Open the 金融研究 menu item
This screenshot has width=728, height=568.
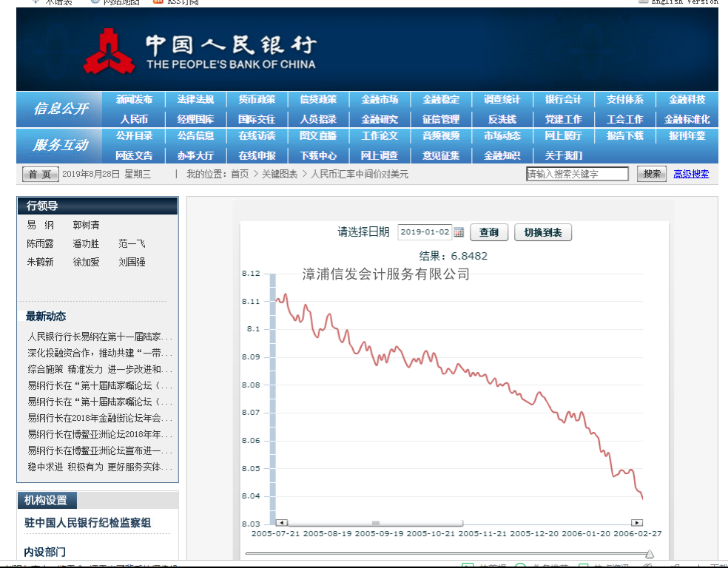click(x=380, y=119)
